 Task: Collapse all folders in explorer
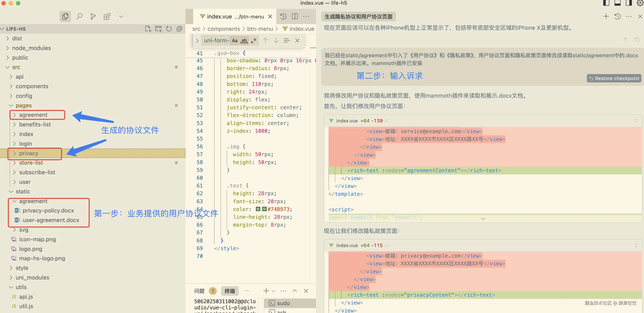coord(179,29)
